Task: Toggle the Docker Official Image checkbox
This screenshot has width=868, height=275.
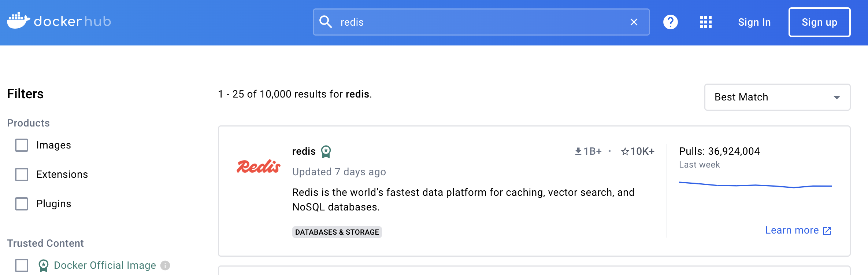Action: pyautogui.click(x=22, y=265)
